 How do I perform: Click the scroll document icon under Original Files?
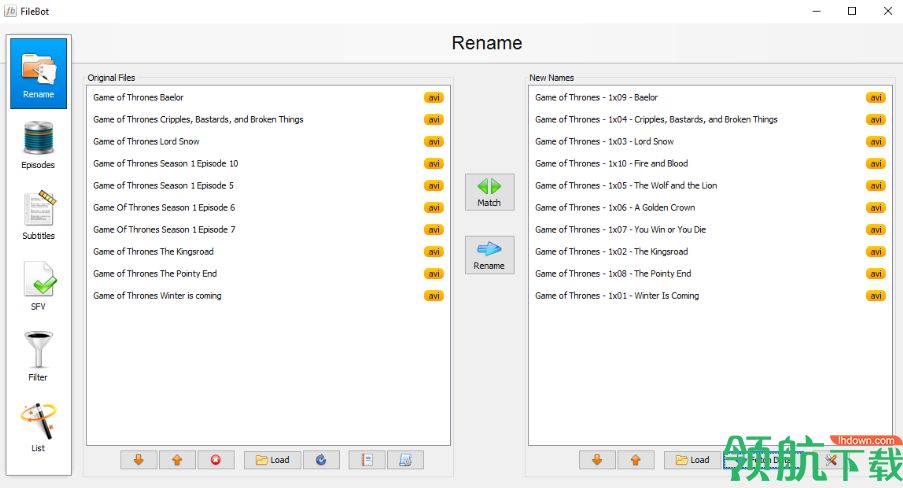click(x=405, y=460)
